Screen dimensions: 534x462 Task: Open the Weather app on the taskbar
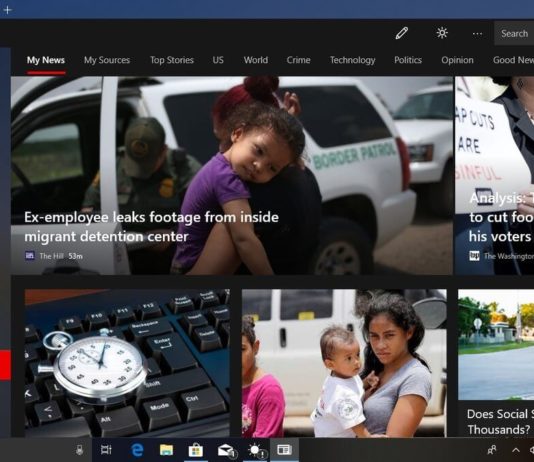(x=257, y=450)
